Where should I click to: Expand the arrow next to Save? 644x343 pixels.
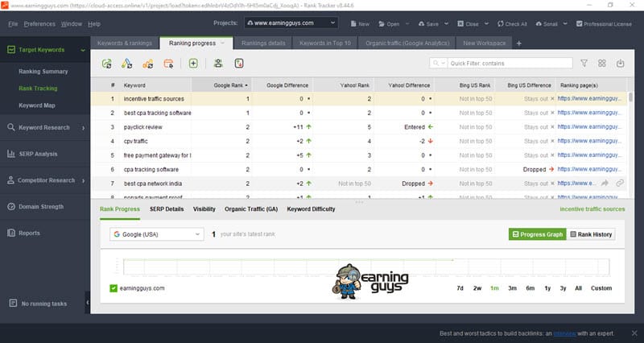click(x=447, y=24)
